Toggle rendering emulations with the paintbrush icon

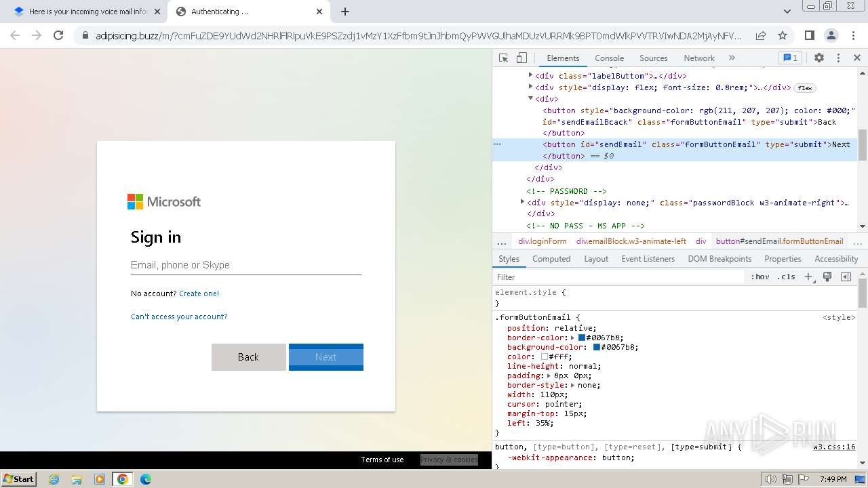pyautogui.click(x=827, y=277)
